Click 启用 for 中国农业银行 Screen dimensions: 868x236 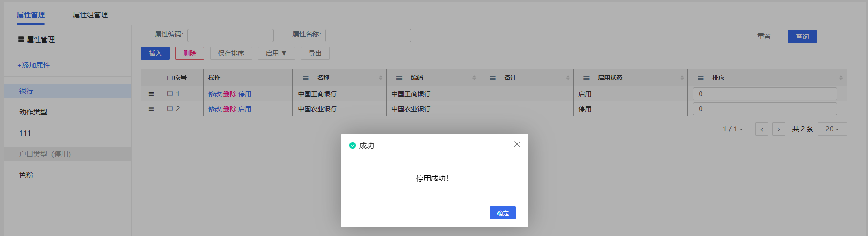click(245, 109)
